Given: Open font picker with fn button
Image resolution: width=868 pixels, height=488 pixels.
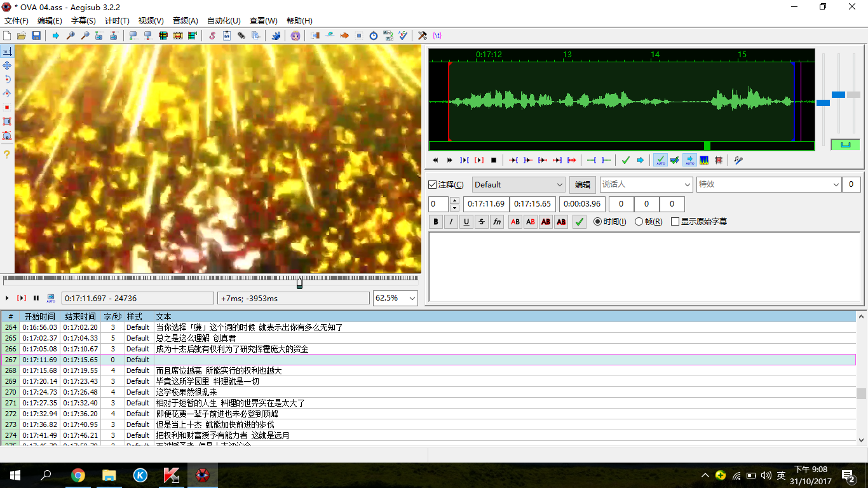Looking at the screenshot, I should (497, 222).
